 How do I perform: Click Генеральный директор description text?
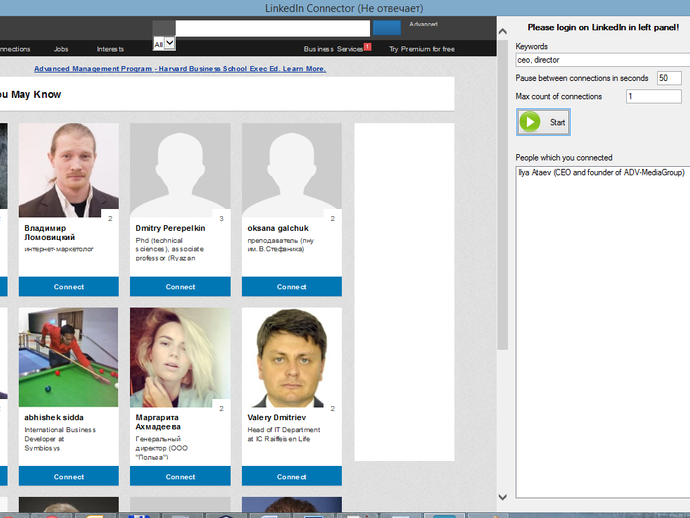[x=161, y=448]
